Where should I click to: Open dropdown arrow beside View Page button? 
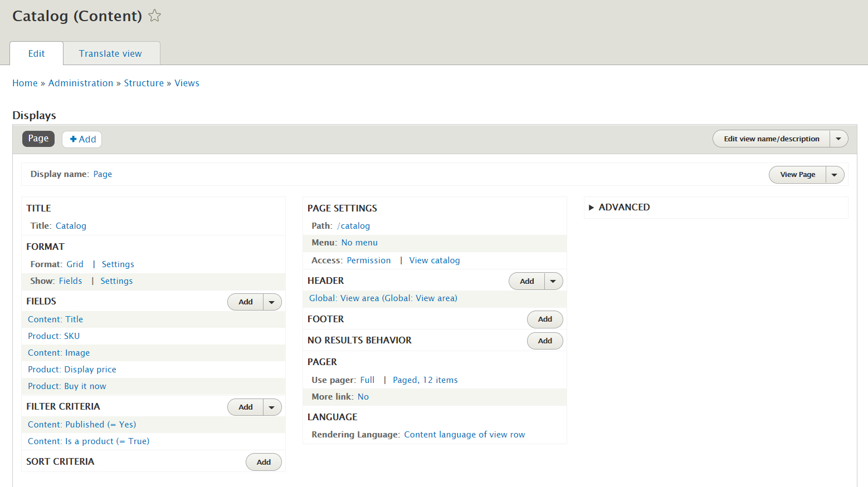835,175
